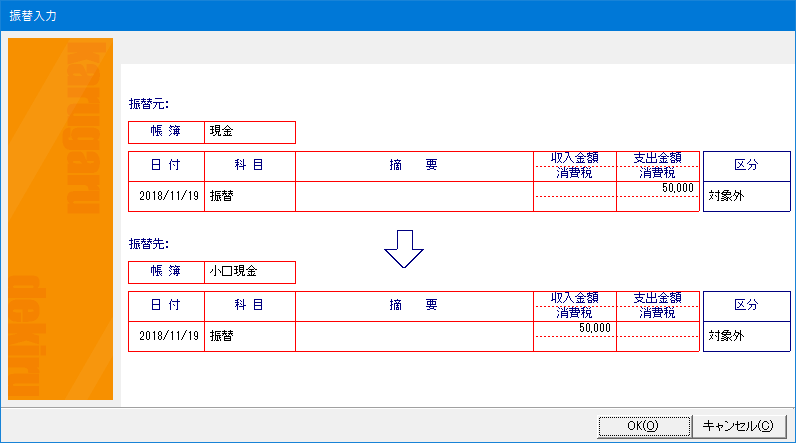Viewport: 796px width, 443px height.
Task: Click source table 摘要 header
Action: click(414, 166)
